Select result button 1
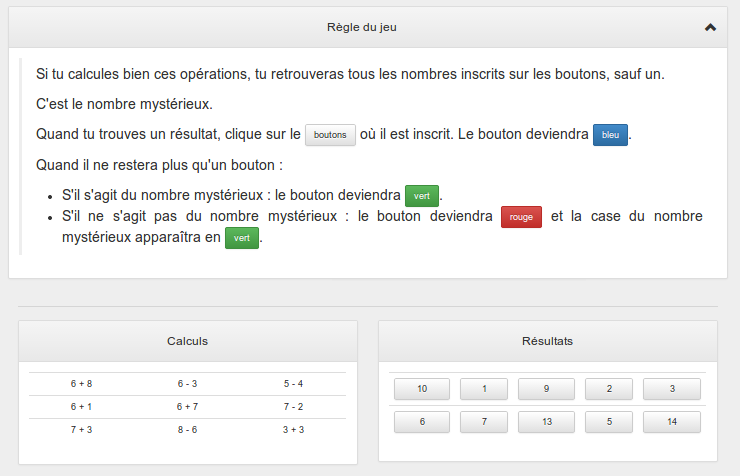Screen dimensions: 740x476 click(484, 389)
